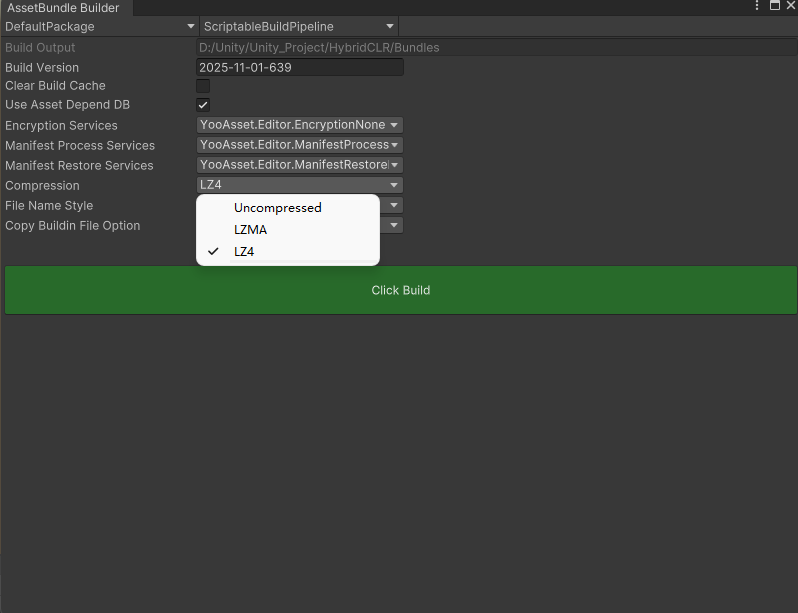Uncheck Use Asset Depend DB
798x613 pixels.
click(203, 105)
